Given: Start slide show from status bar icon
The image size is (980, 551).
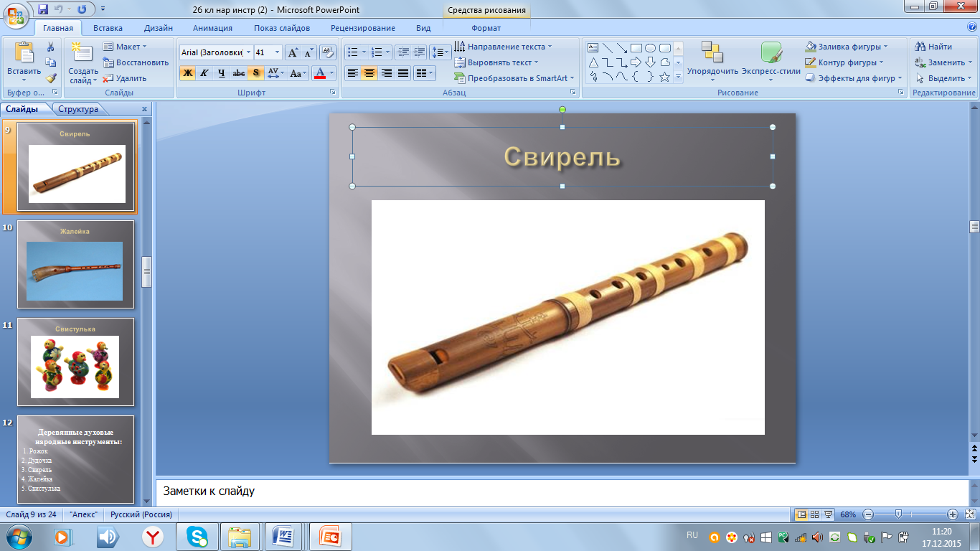Looking at the screenshot, I should point(829,514).
